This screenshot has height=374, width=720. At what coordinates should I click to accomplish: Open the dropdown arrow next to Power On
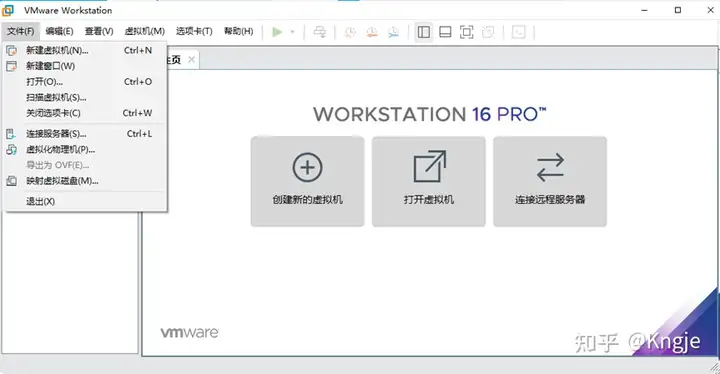click(x=292, y=32)
